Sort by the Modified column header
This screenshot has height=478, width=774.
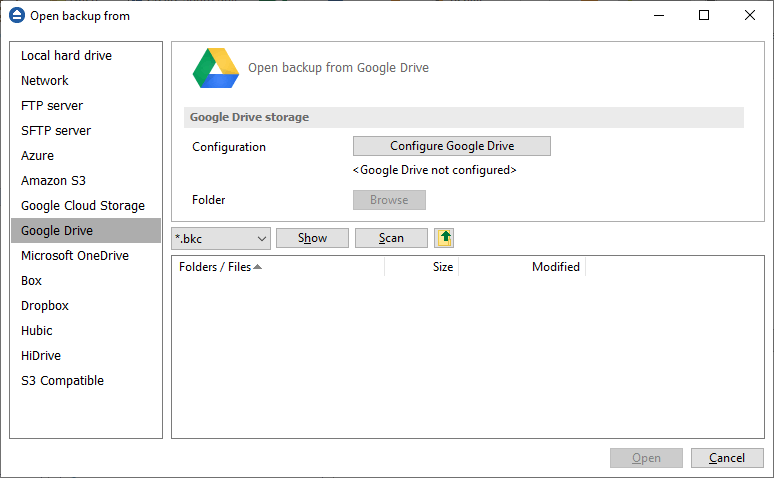pyautogui.click(x=522, y=267)
